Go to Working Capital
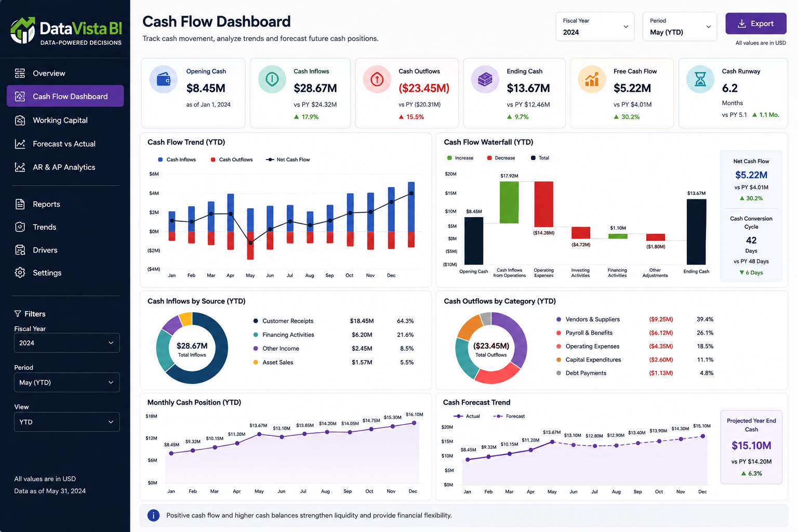The width and height of the screenshot is (798, 532). point(65,120)
